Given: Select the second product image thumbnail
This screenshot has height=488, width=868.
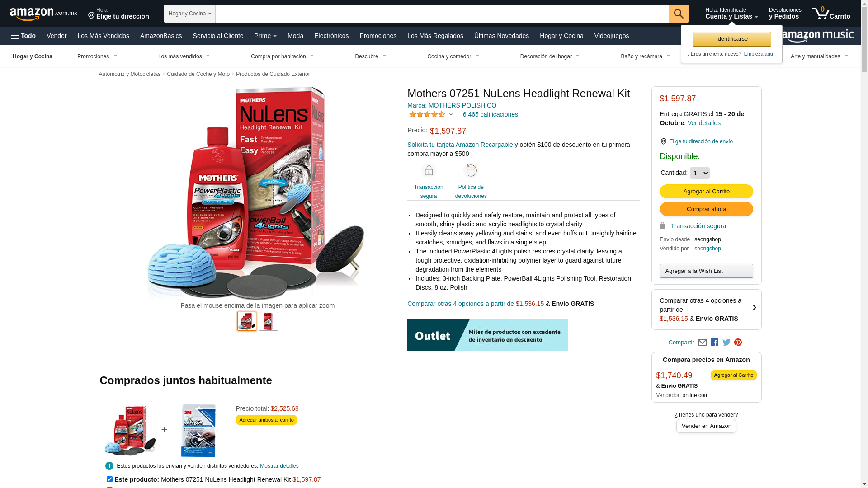Looking at the screenshot, I should [269, 321].
